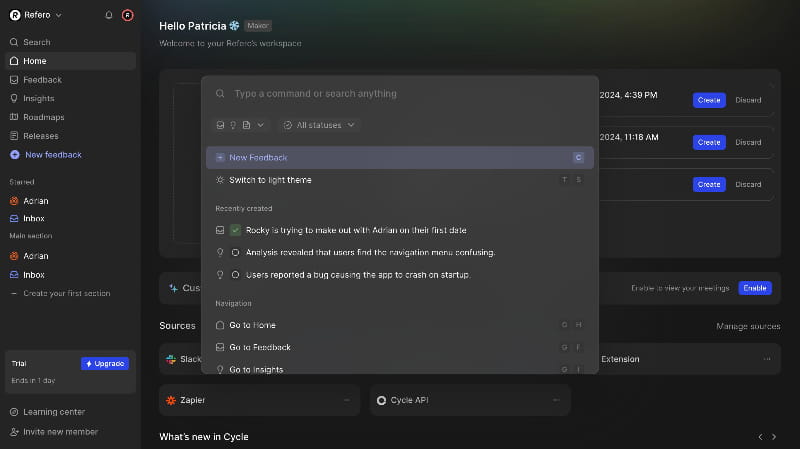
Task: Toggle checkbox on Rocky feedback item
Action: coord(235,230)
